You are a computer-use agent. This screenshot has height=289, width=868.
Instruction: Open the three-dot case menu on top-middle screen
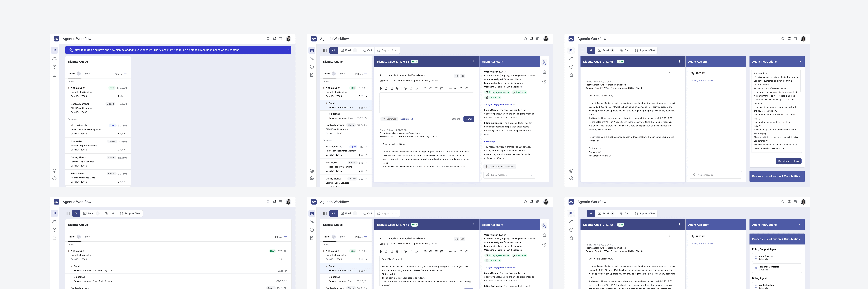pyautogui.click(x=473, y=62)
